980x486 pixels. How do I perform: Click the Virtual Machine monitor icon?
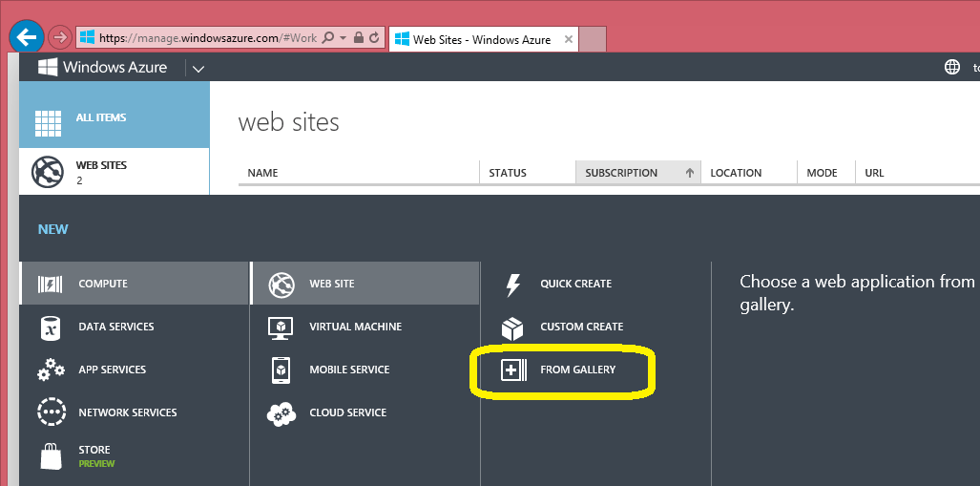click(281, 328)
